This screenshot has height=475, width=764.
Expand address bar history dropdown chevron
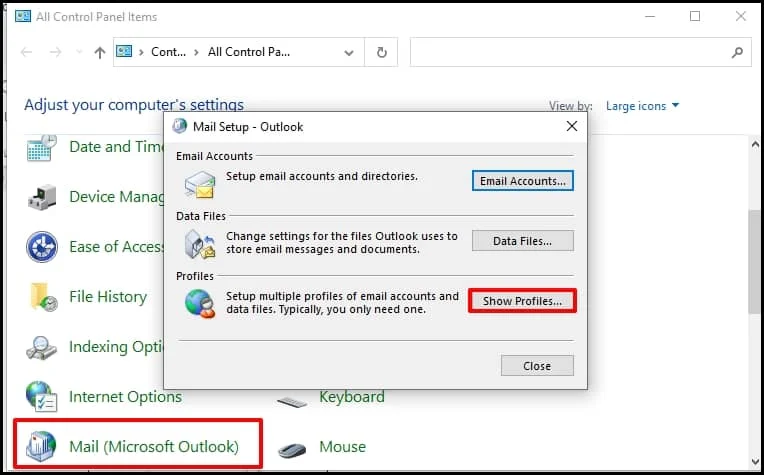[x=349, y=53]
